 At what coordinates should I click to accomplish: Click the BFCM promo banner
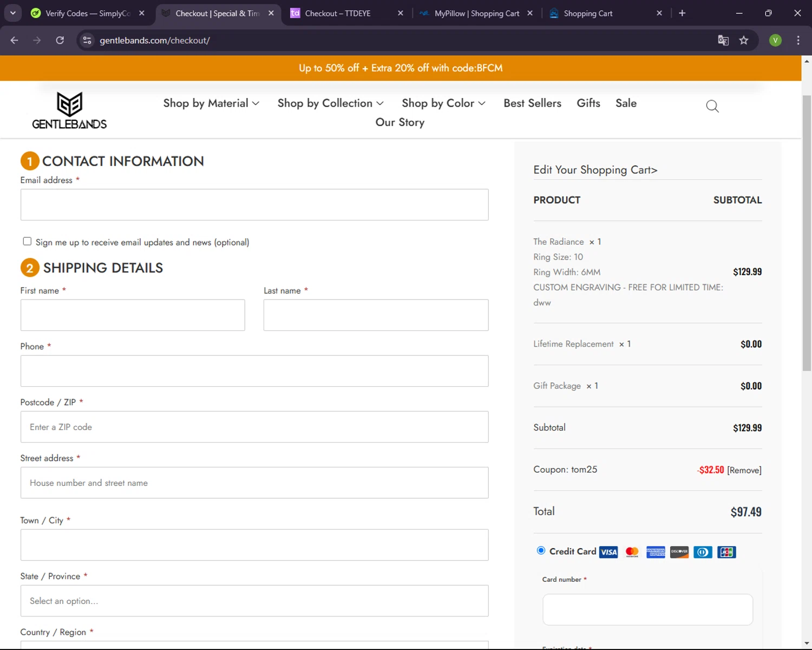(x=401, y=68)
